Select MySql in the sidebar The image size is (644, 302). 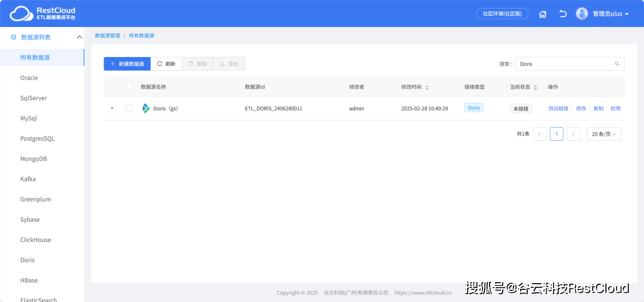click(x=28, y=118)
